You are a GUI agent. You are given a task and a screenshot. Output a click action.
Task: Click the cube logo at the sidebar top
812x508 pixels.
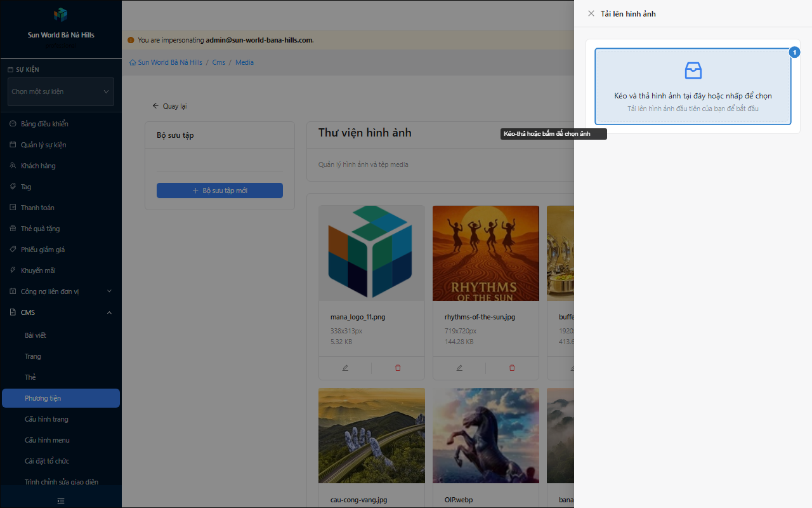tap(60, 15)
